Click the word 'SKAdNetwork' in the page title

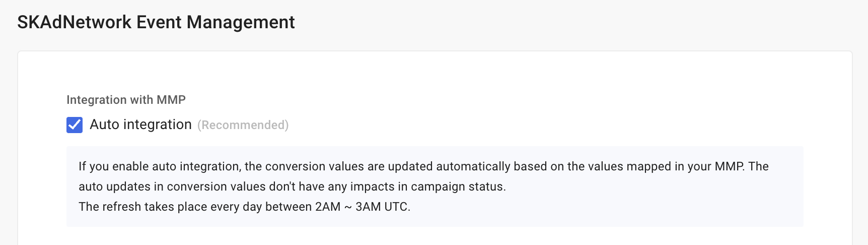point(75,22)
